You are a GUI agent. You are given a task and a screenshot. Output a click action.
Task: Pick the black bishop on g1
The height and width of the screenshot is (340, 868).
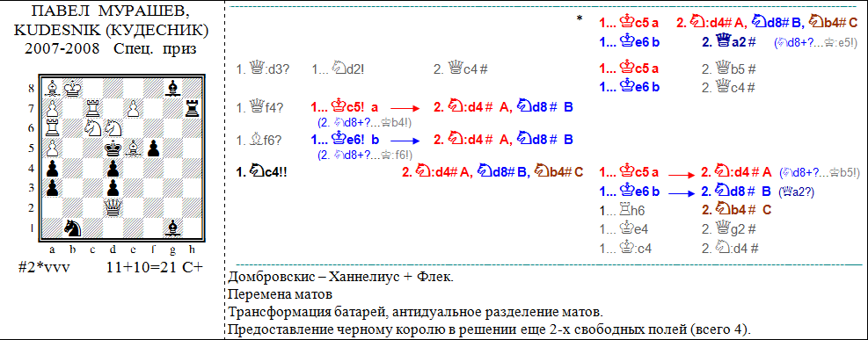coord(173,228)
